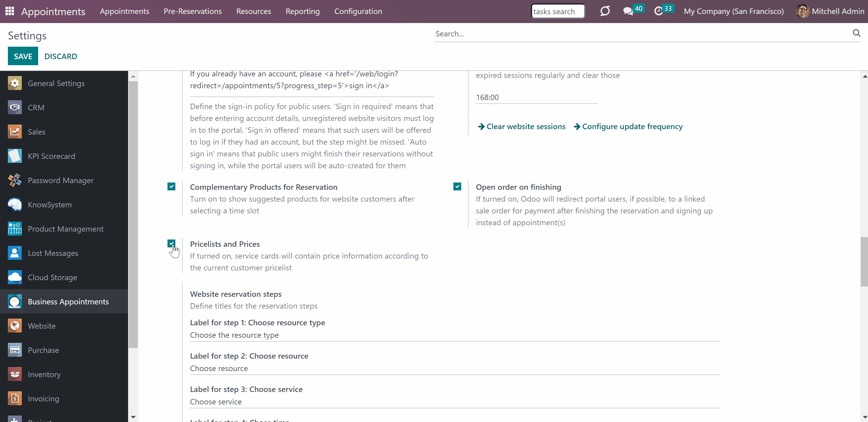Open Business Appointments clock icon
The image size is (868, 422).
[x=15, y=302]
